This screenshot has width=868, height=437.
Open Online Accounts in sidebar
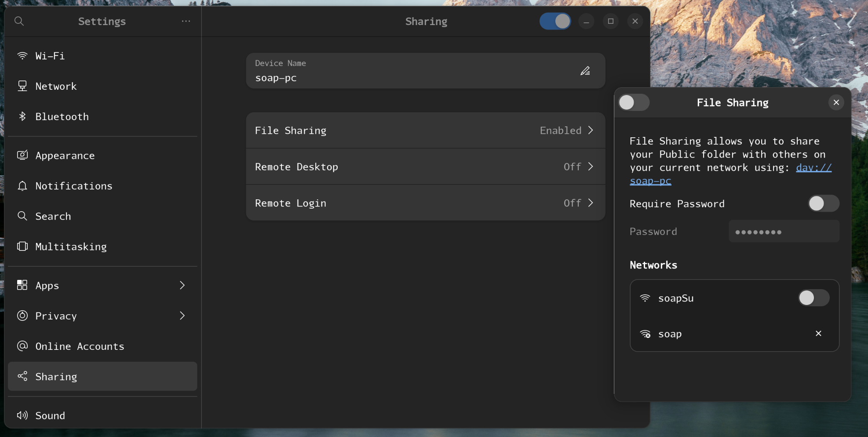coord(80,346)
